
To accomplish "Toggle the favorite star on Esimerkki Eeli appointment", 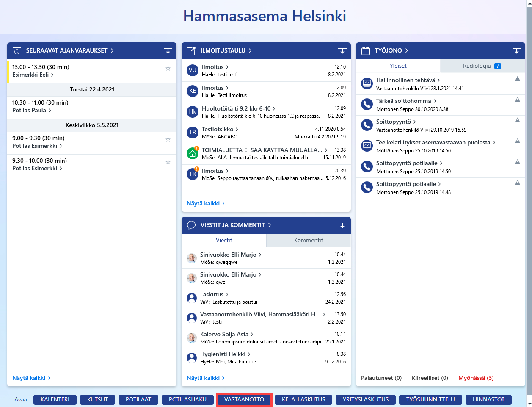I will pos(168,68).
